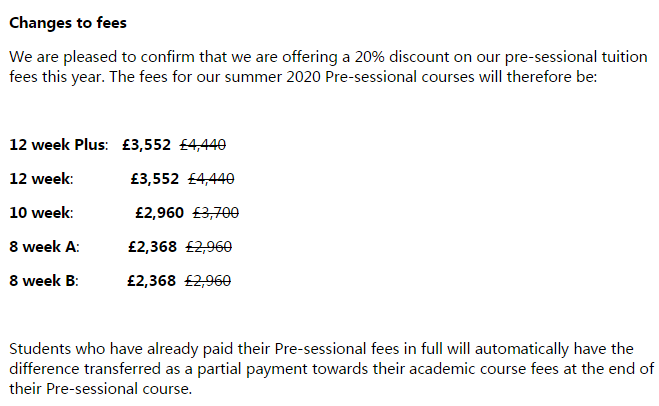Click the struck-through £4,440 beside 12 week Plus

click(x=203, y=145)
